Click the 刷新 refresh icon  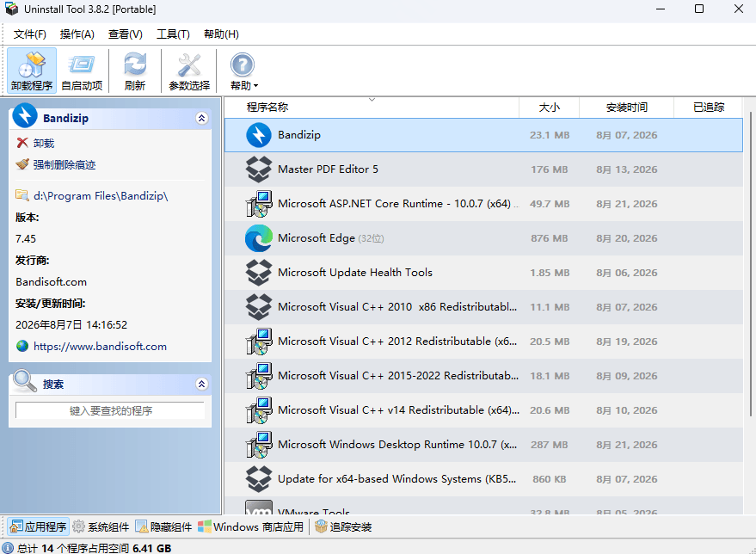click(x=135, y=71)
